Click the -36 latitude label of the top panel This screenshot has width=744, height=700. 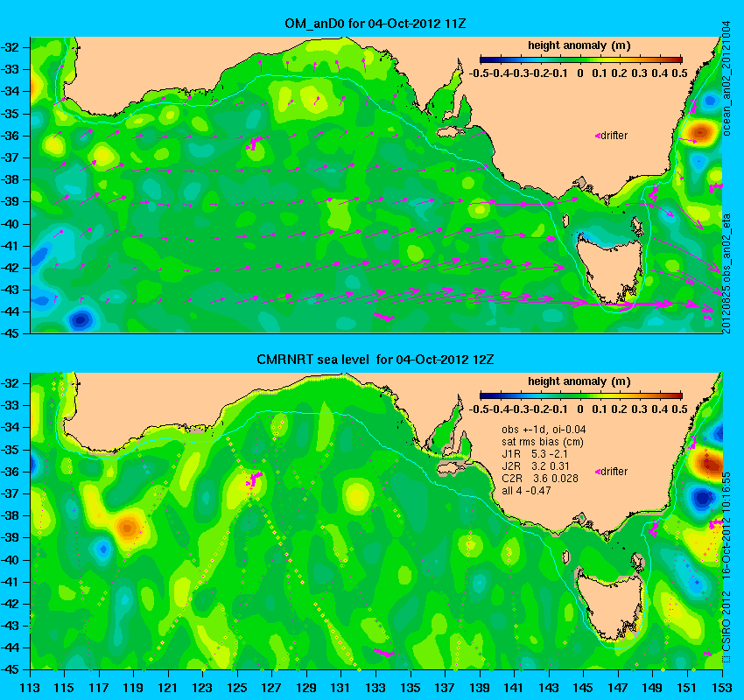click(10, 136)
